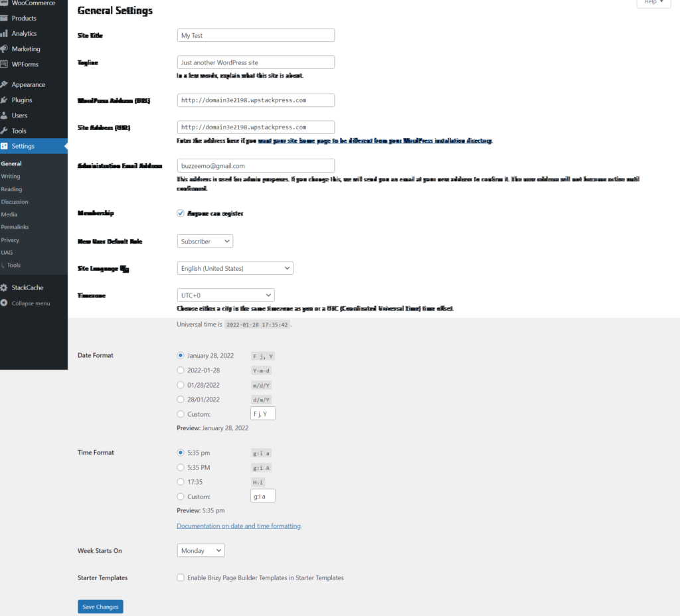Image resolution: width=680 pixels, height=616 pixels.
Task: Select the 01/28/2022 date format
Action: pos(181,385)
